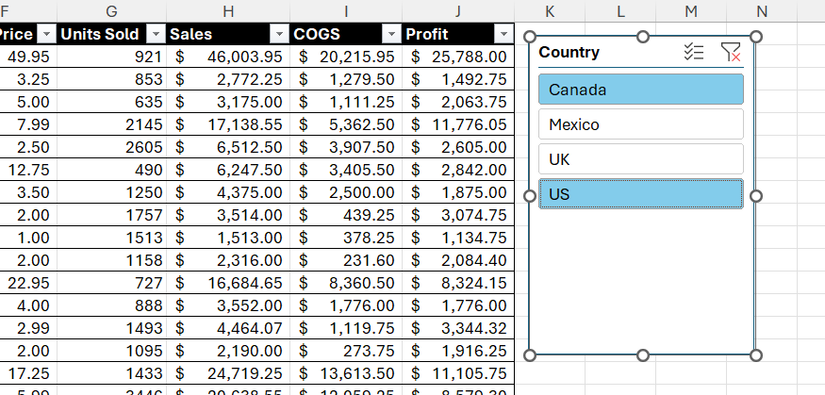Clear the Country slicer filter

point(730,52)
